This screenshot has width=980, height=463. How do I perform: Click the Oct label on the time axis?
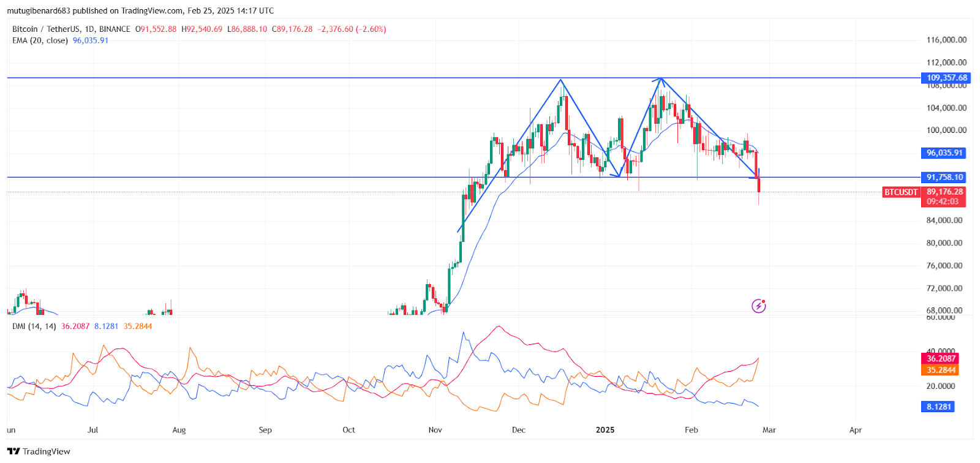(x=349, y=430)
